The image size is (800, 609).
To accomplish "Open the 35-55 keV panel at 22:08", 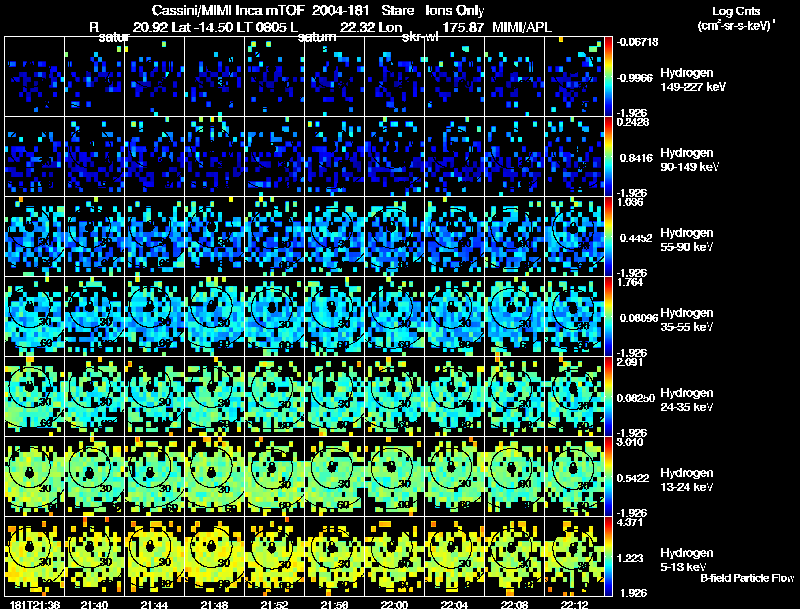I will [x=515, y=316].
